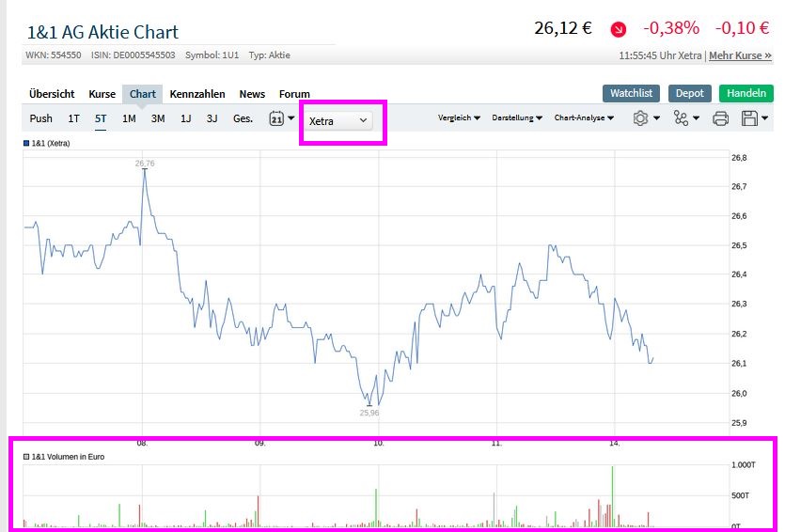785x532 pixels.
Task: Click the 26,12 € price value
Action: 563,28
